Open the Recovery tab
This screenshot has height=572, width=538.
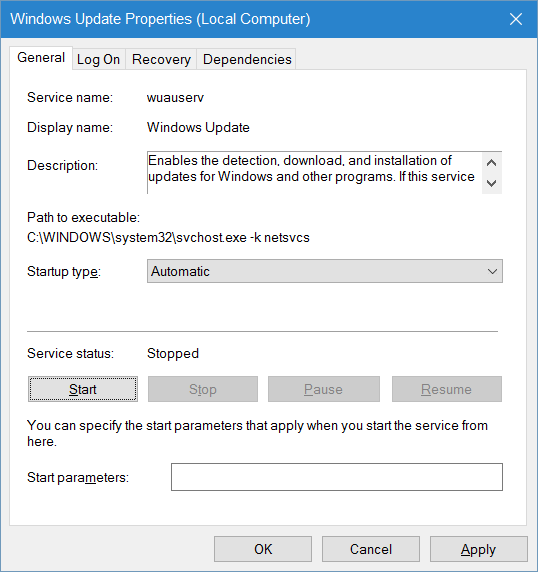point(161,59)
